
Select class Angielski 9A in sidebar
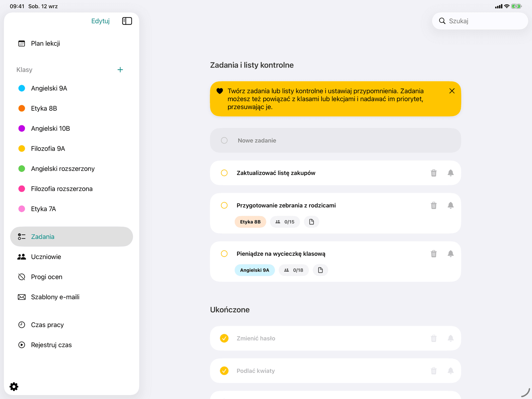[x=71, y=88]
